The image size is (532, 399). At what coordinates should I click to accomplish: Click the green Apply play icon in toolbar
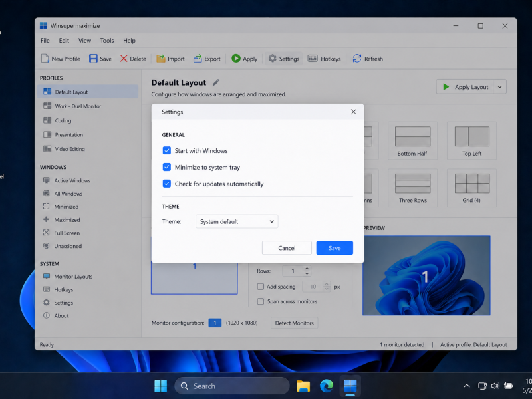tap(236, 59)
